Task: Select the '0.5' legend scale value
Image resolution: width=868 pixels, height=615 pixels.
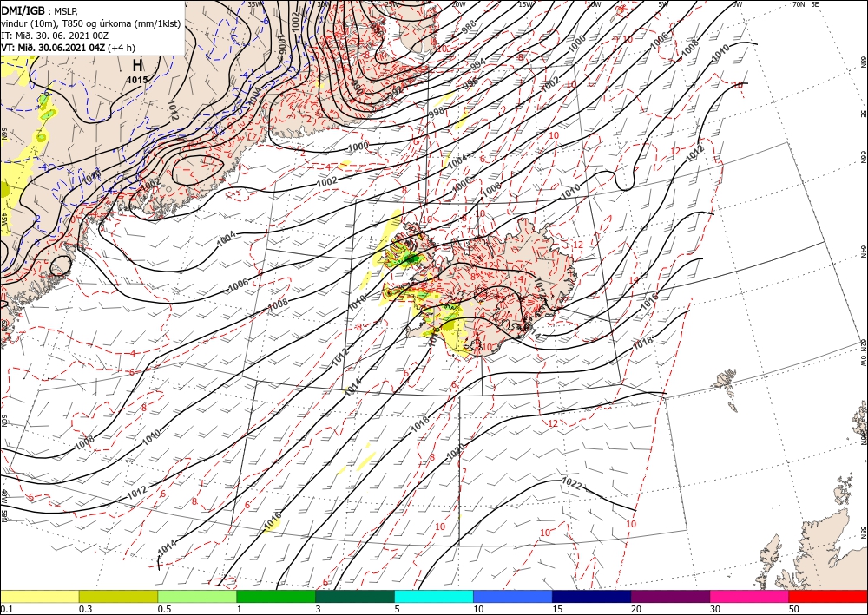Action: coord(164,609)
